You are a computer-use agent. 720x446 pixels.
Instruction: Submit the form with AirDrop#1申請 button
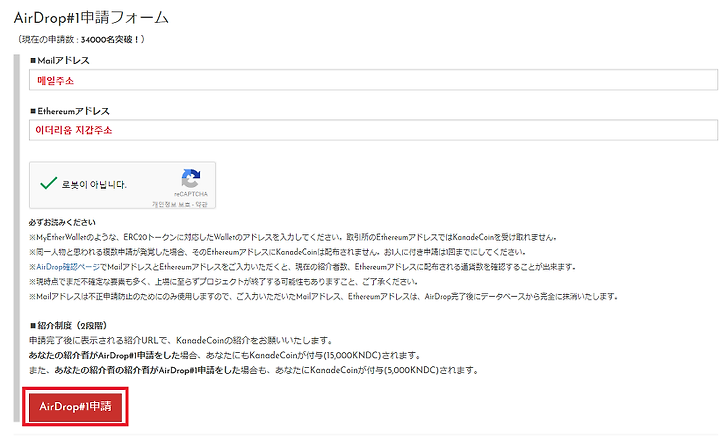(x=75, y=406)
